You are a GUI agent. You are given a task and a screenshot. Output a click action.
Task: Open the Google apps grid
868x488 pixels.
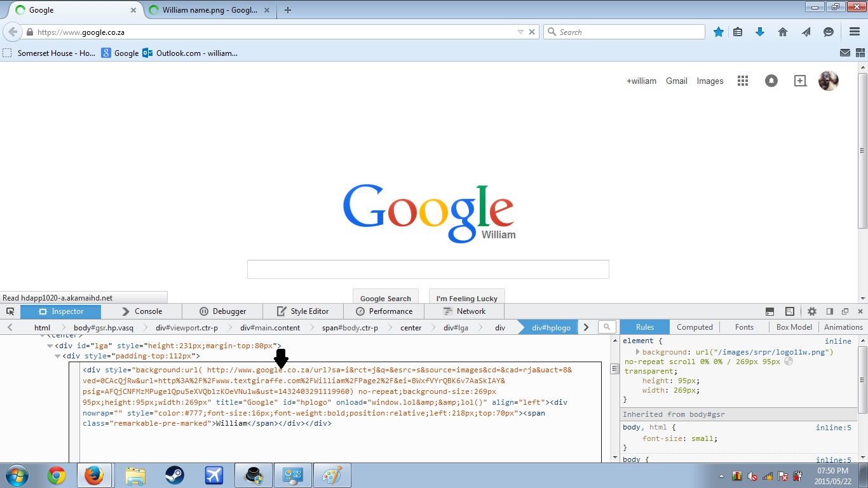pyautogui.click(x=742, y=81)
